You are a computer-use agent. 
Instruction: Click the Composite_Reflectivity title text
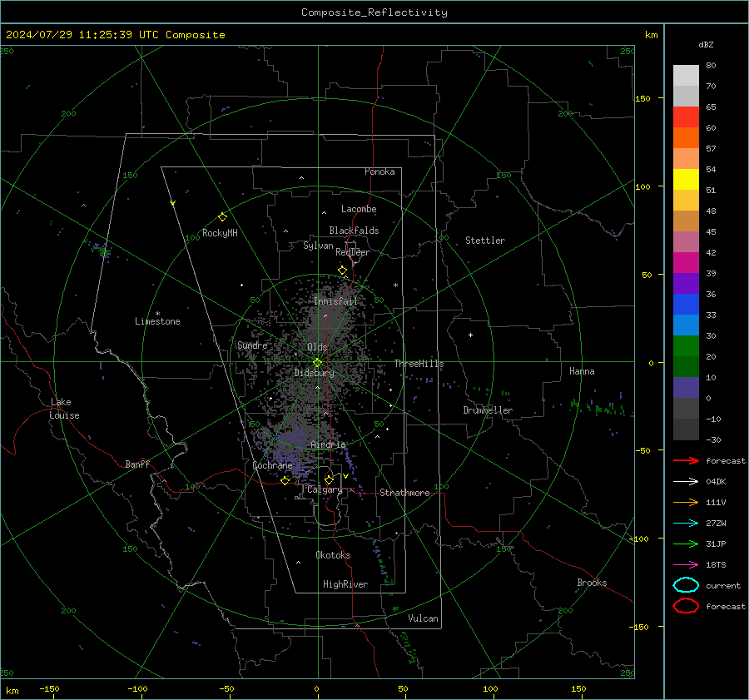pos(374,12)
